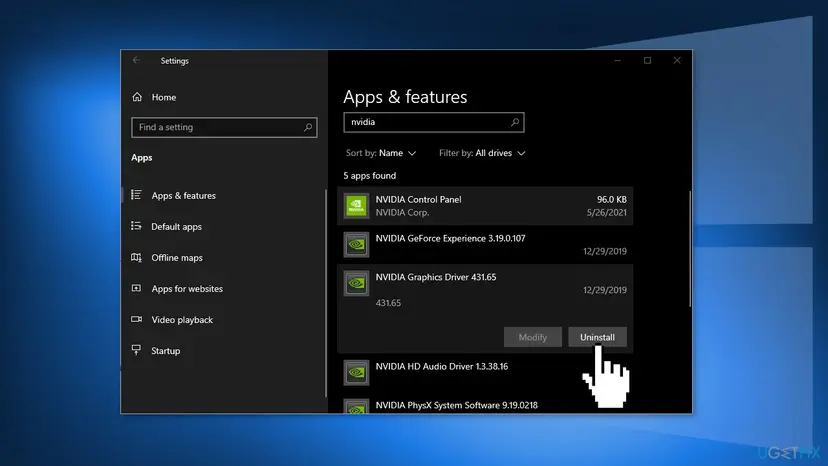
Task: Click the magnifier icon in Find a setting
Action: click(x=308, y=127)
